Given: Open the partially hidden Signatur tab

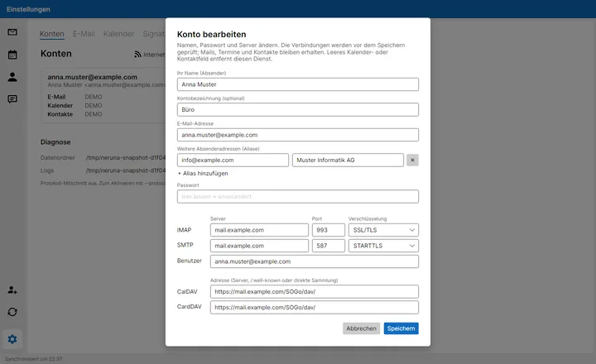Looking at the screenshot, I should pos(154,34).
